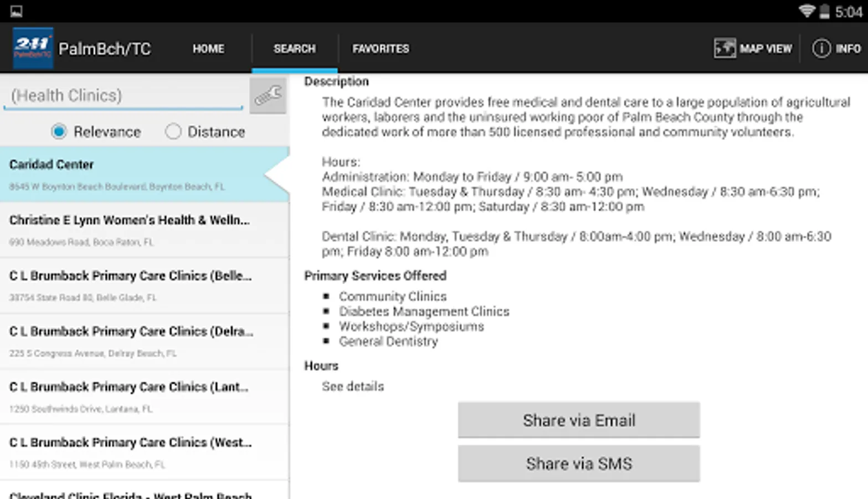
Task: Go to the HOME tab
Action: click(x=208, y=49)
